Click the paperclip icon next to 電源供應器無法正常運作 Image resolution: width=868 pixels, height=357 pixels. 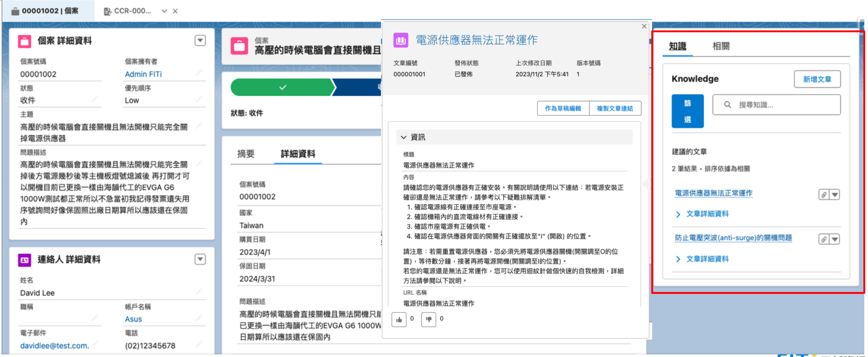[x=823, y=194]
